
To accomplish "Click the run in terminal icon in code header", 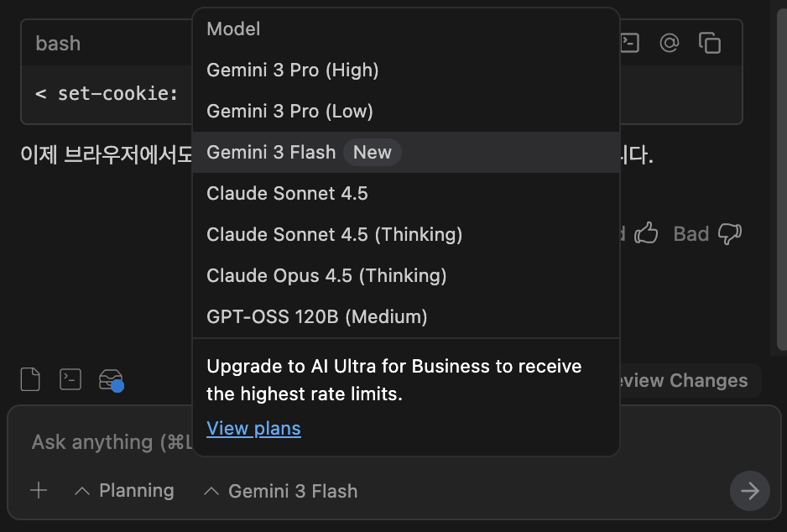I will pos(629,44).
